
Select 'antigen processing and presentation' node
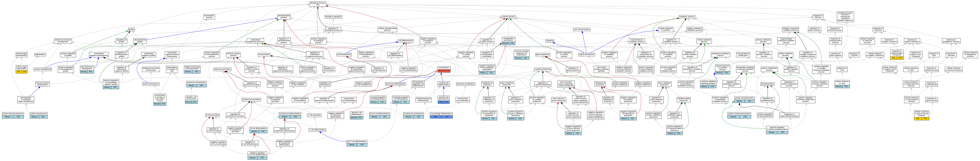[x=192, y=69]
